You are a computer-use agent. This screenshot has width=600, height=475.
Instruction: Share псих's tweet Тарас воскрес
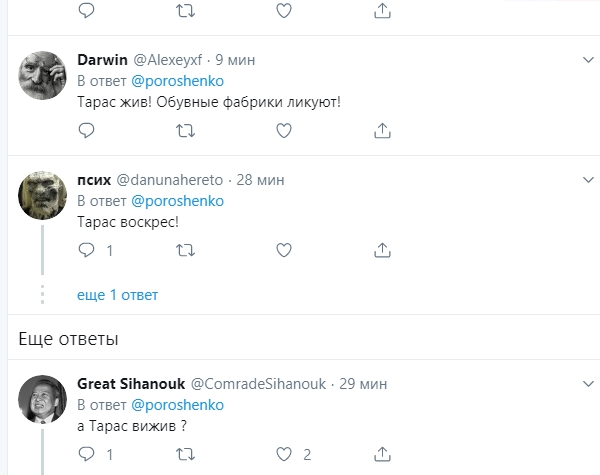(382, 249)
